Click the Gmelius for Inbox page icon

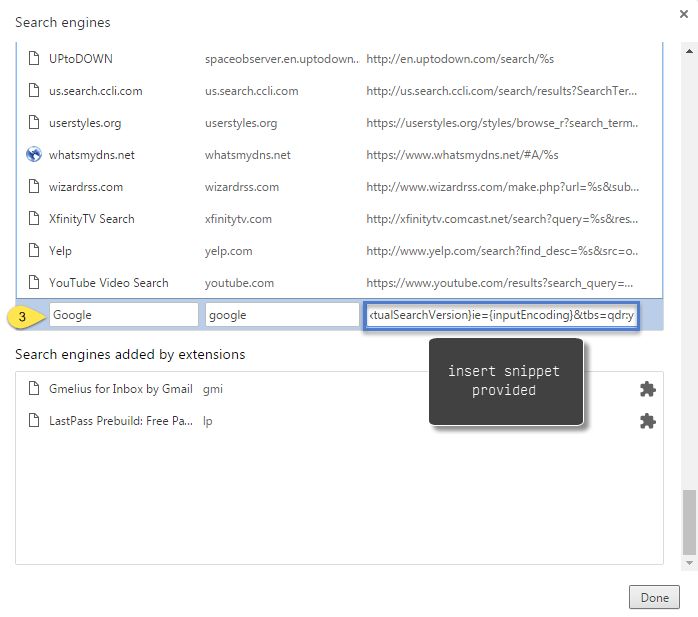click(34, 389)
